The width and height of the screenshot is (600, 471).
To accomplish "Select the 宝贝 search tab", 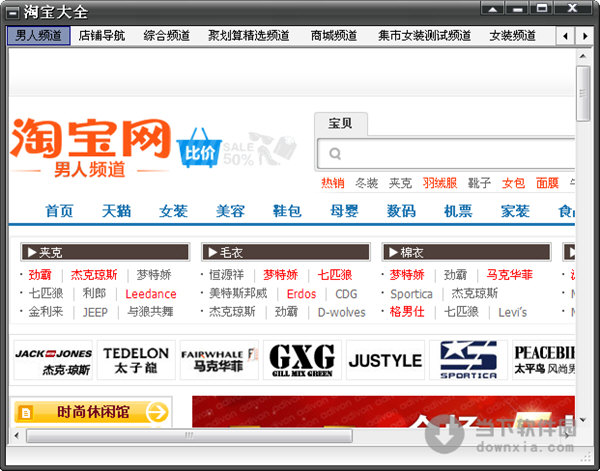I will click(340, 123).
